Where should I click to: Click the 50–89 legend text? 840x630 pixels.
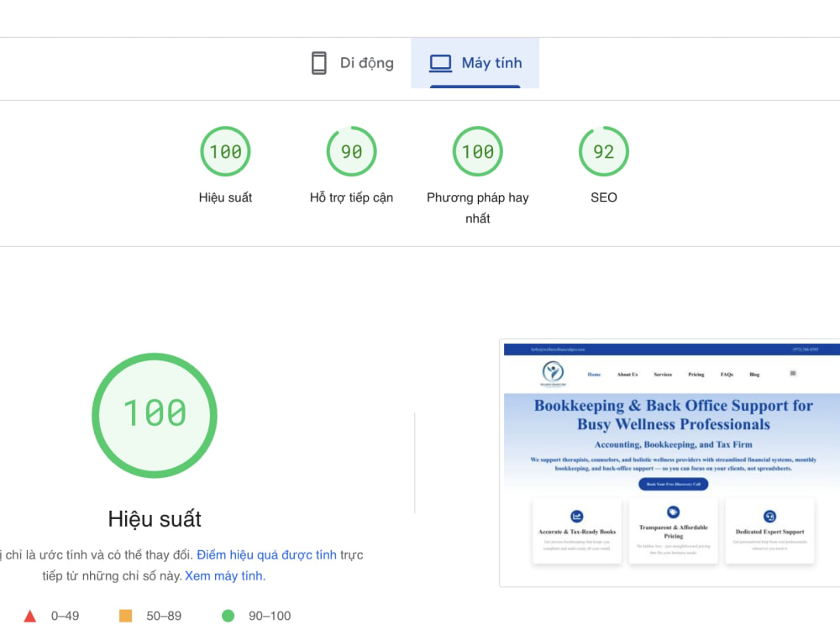(x=164, y=616)
